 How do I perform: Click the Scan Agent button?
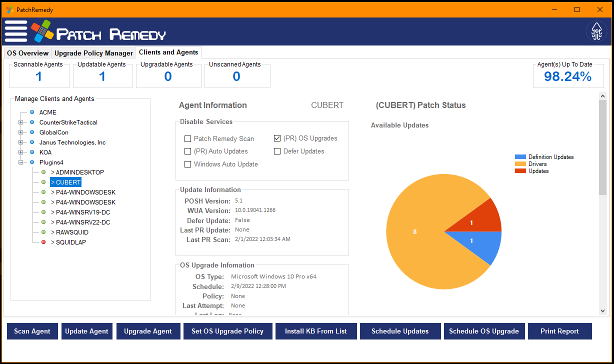32,331
